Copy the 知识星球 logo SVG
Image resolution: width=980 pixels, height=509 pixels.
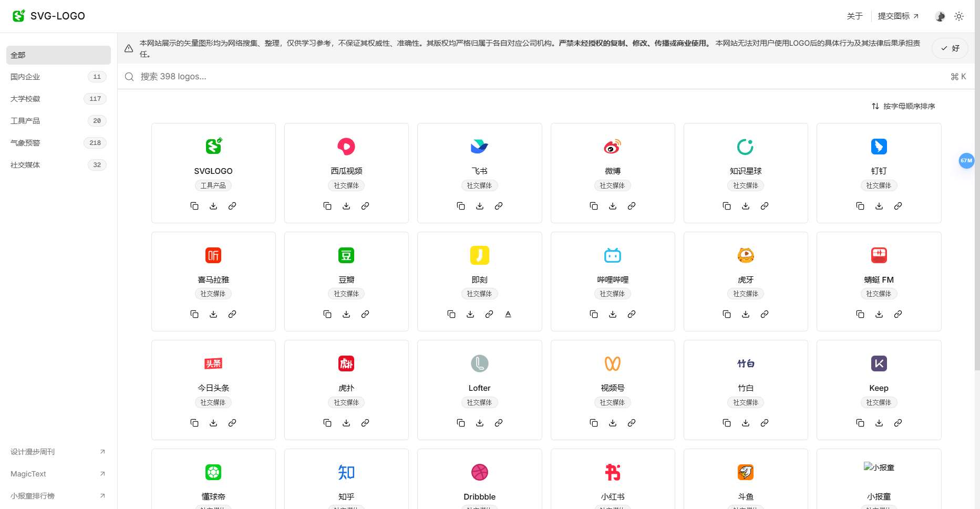[727, 206]
